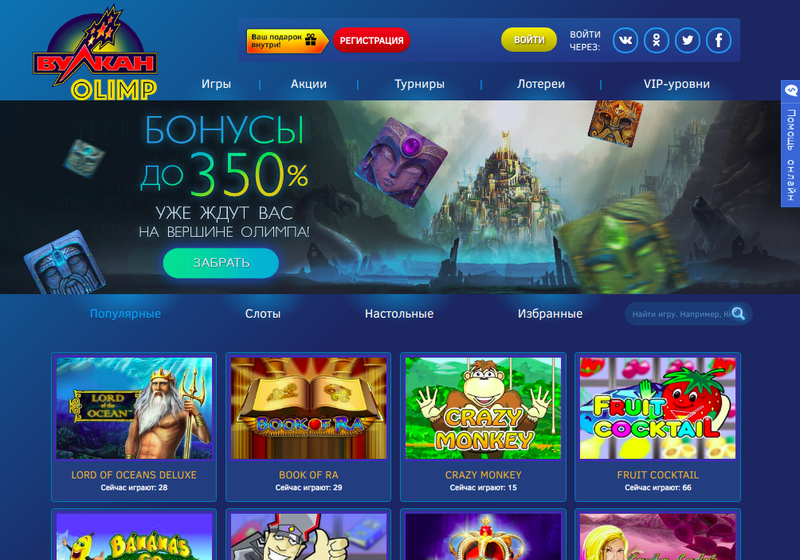800x560 pixels.
Task: Click the Регистрация button
Action: [371, 40]
